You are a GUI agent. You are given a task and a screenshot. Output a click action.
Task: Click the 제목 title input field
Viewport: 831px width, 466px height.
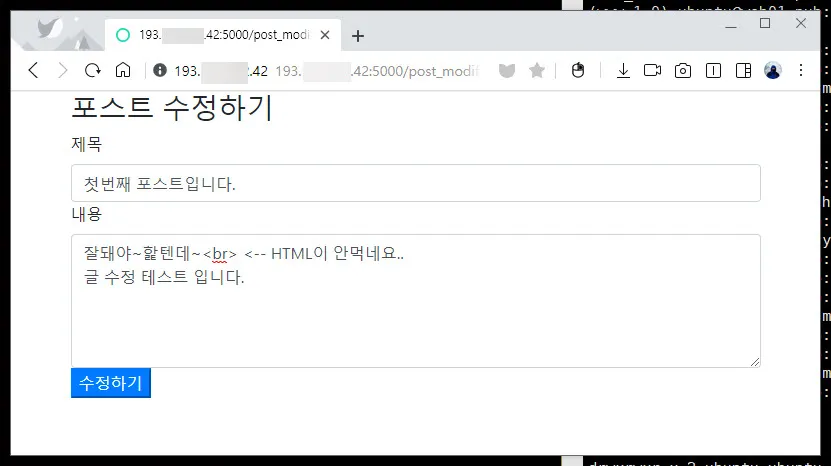point(415,183)
